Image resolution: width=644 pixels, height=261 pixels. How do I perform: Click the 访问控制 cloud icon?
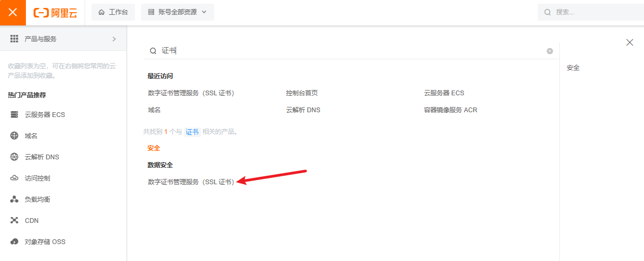14,178
